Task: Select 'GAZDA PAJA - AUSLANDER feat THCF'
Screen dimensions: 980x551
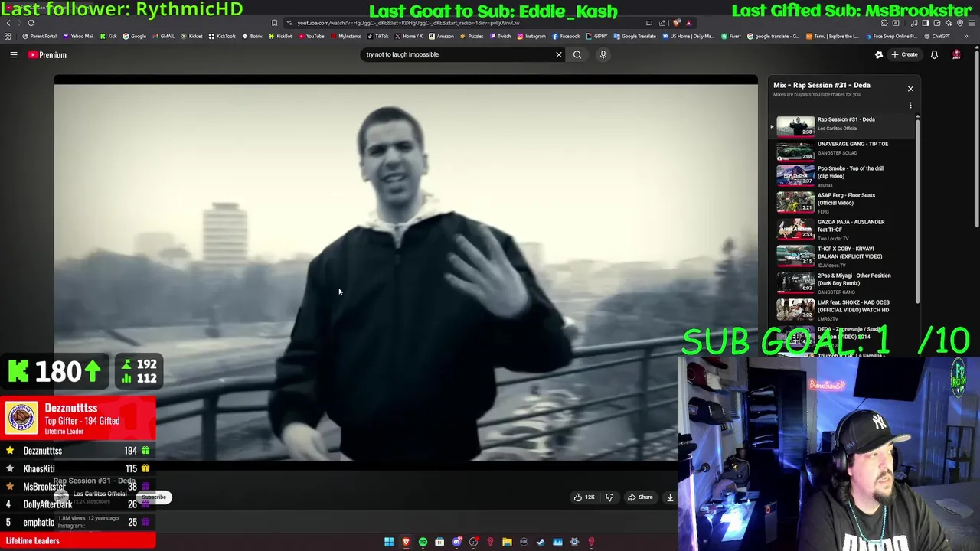Action: coord(844,229)
